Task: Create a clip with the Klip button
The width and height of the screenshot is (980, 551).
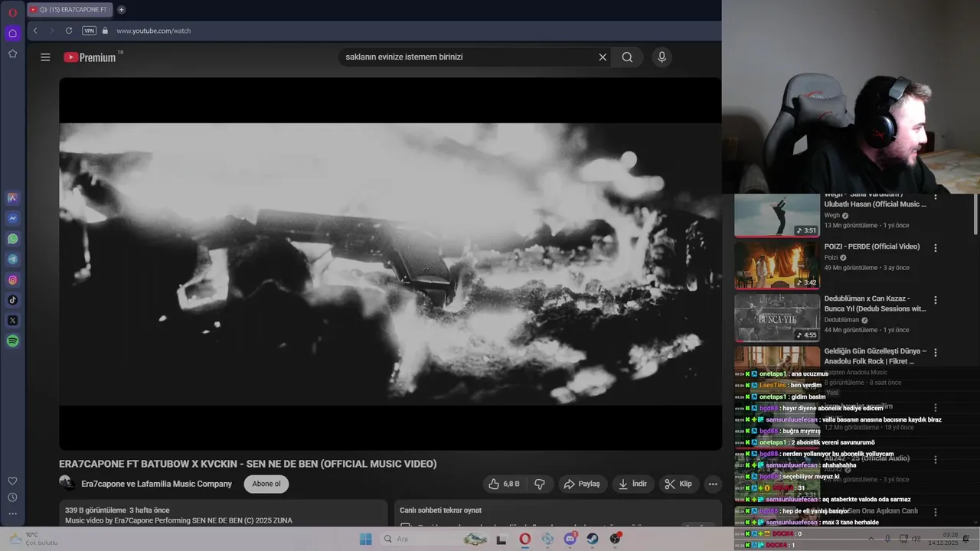Action: click(678, 484)
